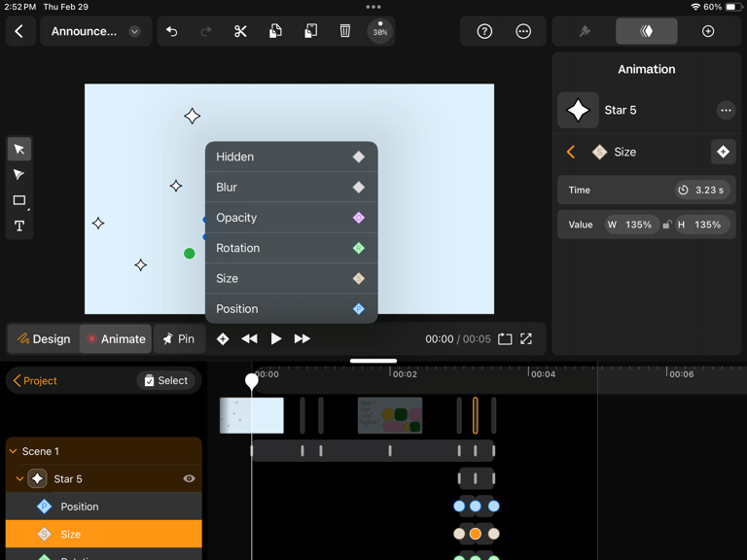Select the Star 5 layer thumbnail

pos(37,478)
